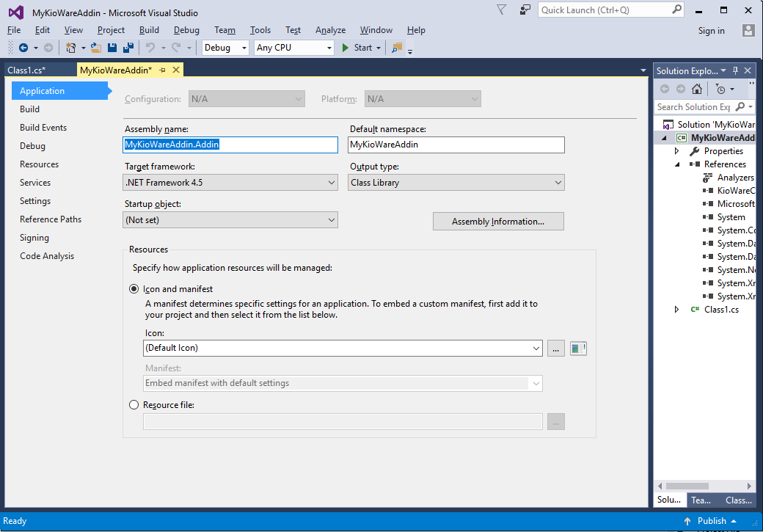The image size is (763, 532).
Task: Click the Navigate Backward arrow in the toolbar
Action: [x=23, y=48]
